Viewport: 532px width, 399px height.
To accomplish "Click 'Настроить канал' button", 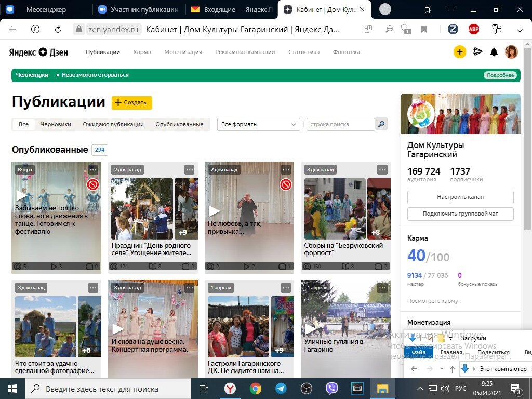I will coord(460,197).
